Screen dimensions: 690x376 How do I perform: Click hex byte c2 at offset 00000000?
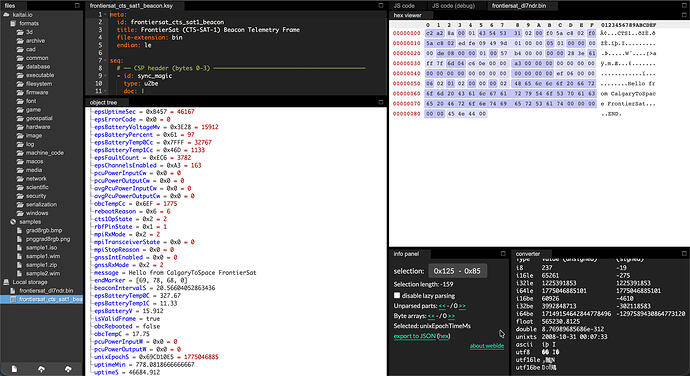429,33
